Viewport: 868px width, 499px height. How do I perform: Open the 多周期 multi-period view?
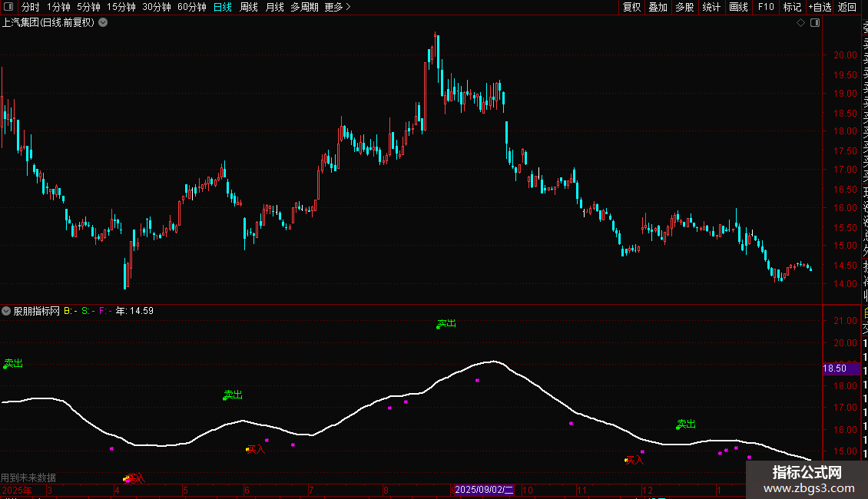coord(304,7)
